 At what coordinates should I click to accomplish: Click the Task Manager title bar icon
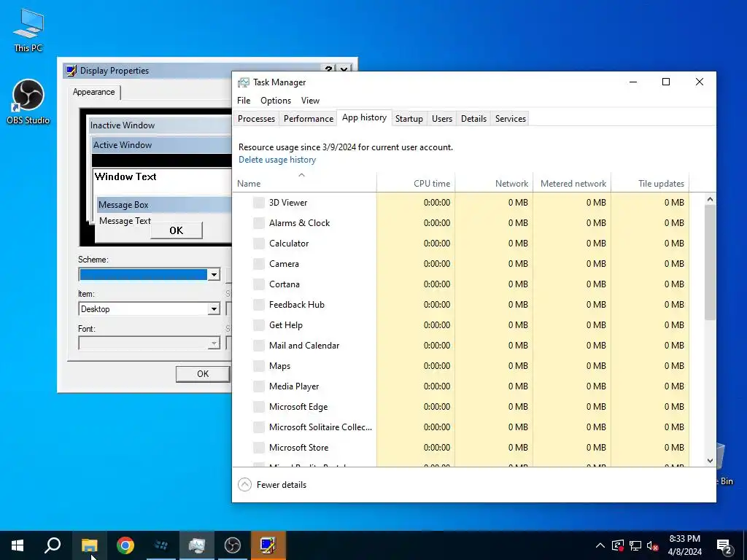[x=244, y=82]
